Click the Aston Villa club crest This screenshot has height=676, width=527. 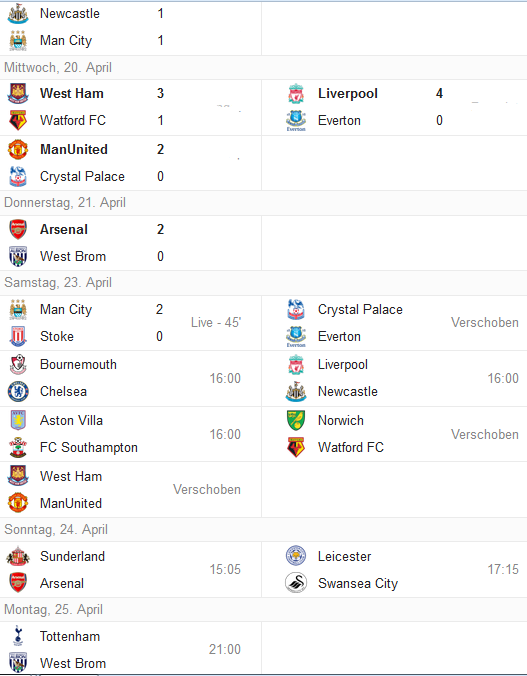tap(18, 420)
